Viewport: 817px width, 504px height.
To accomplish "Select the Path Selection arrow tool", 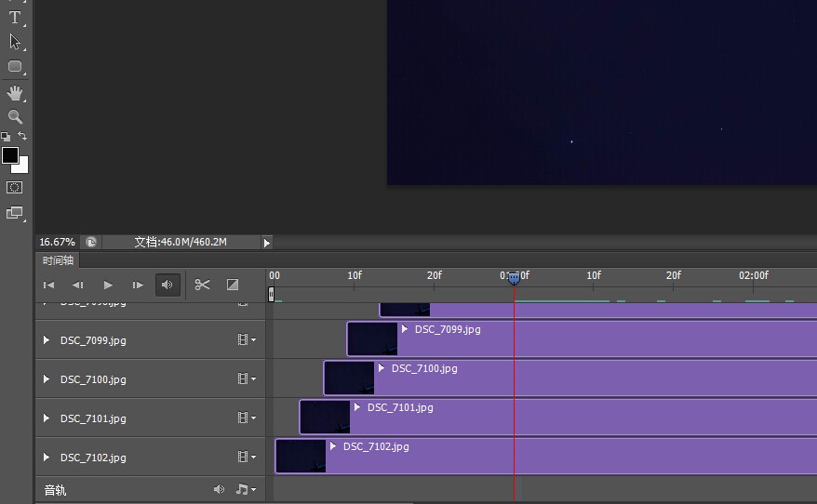I will [15, 41].
